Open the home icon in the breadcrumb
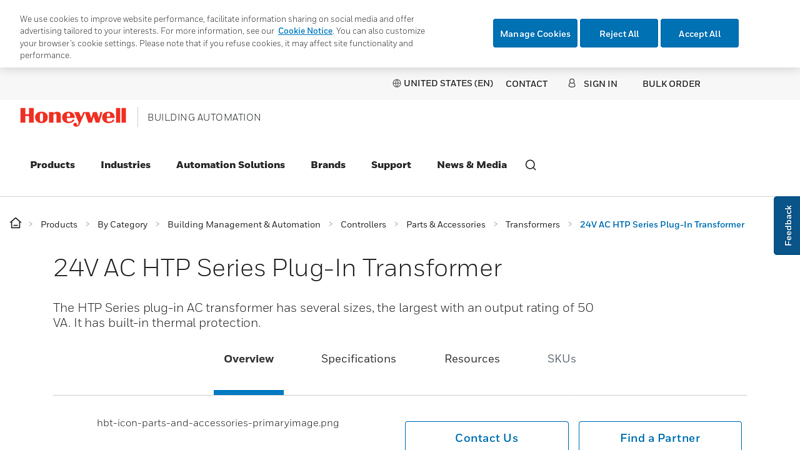The height and width of the screenshot is (450, 800). pos(15,223)
